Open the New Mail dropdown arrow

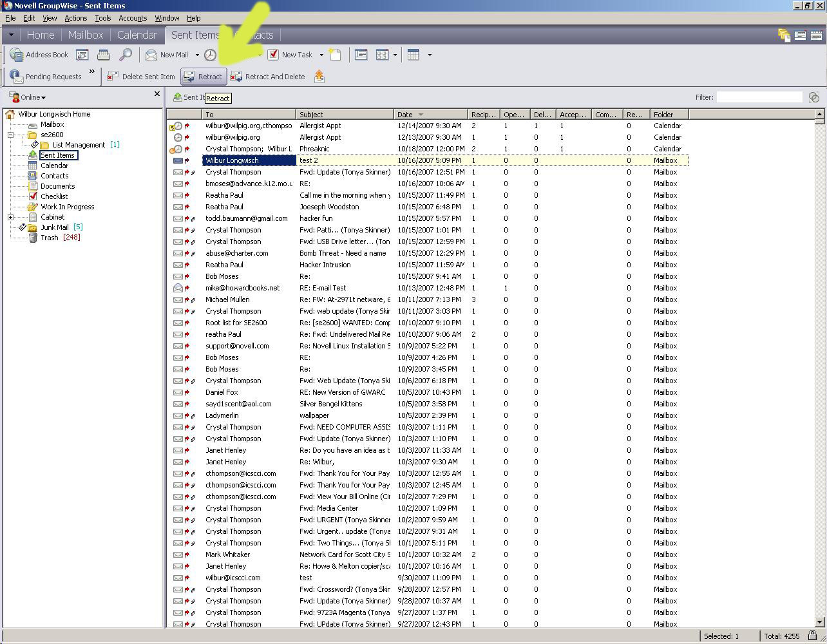[197, 55]
